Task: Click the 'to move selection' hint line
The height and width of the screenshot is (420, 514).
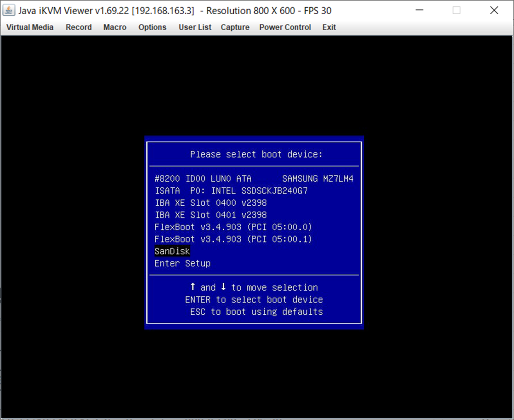Action: 254,287
